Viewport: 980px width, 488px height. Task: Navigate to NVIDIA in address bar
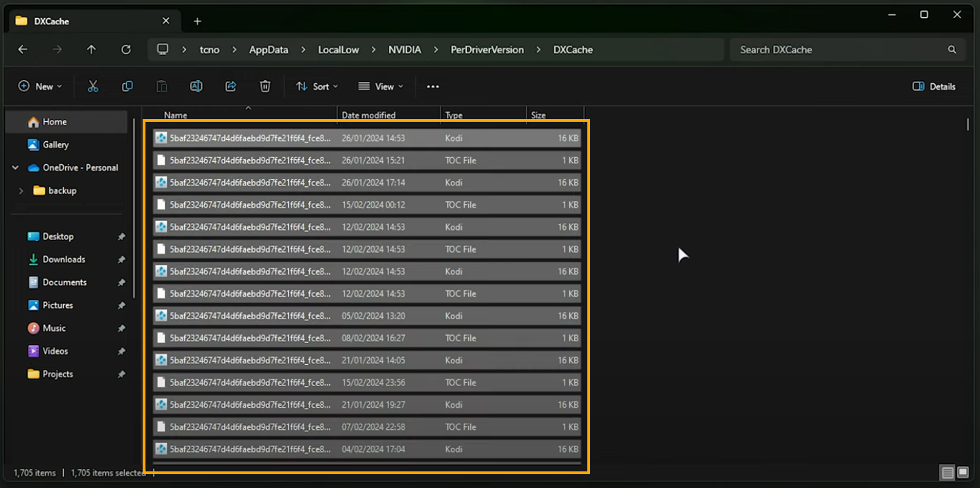tap(404, 50)
